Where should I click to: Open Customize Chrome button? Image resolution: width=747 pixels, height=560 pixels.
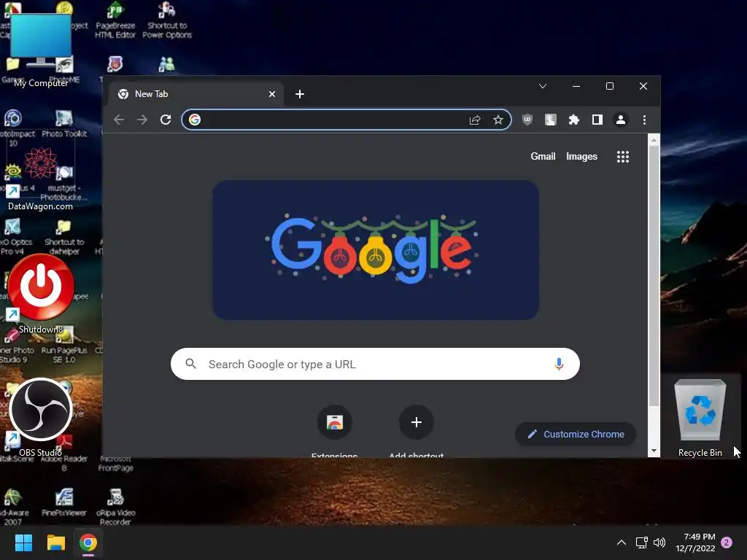[x=576, y=435]
